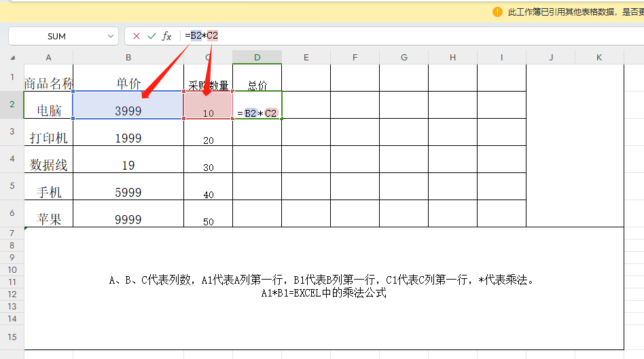Click the select-all triangle corner

(x=12, y=58)
